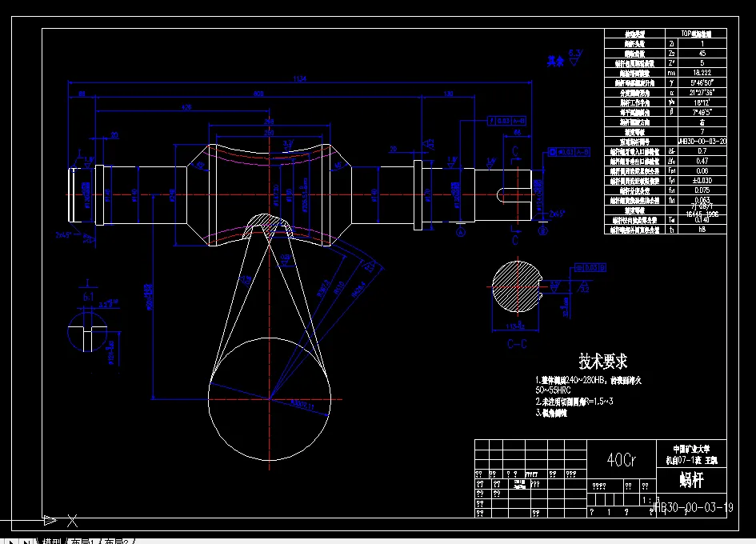Open the 布局1 layout tab
This screenshot has height=544, width=756.
(85, 541)
